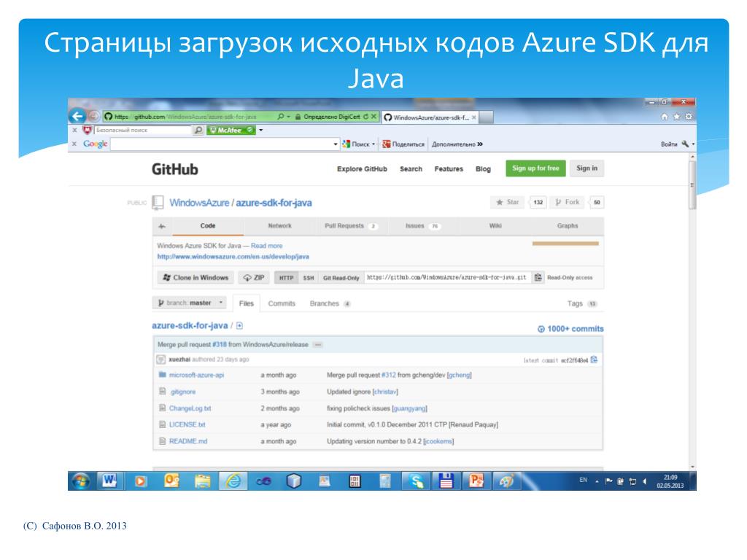Open the Pull Requests tab

click(x=351, y=226)
